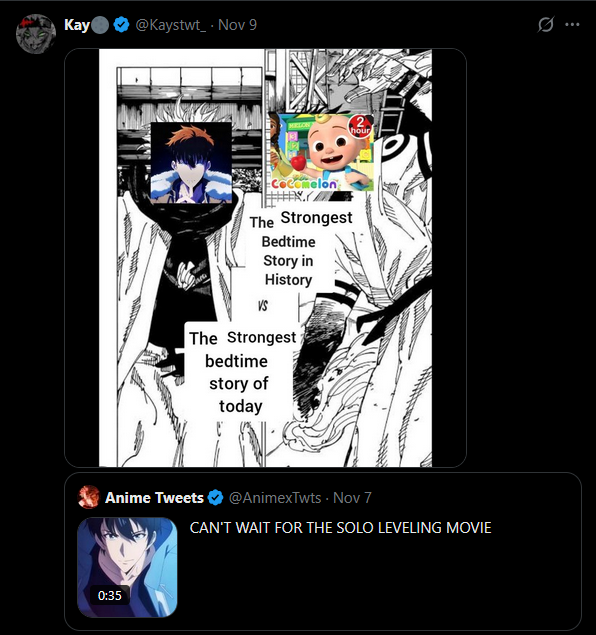Click the Cocomelon picture in the meme
This screenshot has height=635, width=596.
(x=321, y=152)
